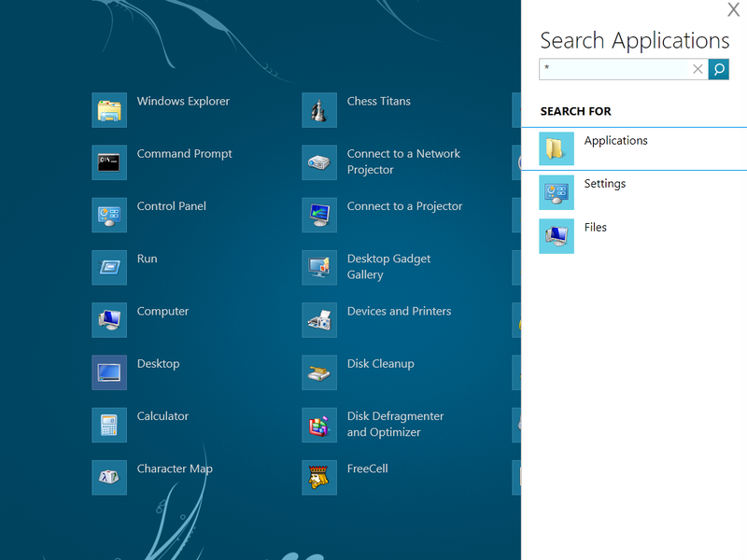Switch to the Files search filter
The width and height of the screenshot is (747, 560).
[596, 227]
